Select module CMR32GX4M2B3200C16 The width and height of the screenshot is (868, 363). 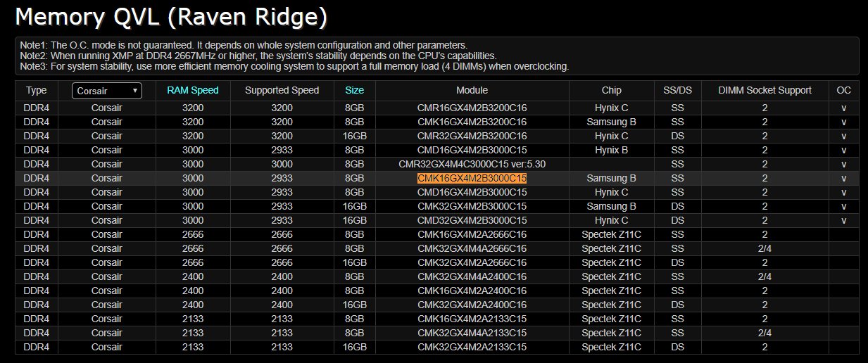472,136
